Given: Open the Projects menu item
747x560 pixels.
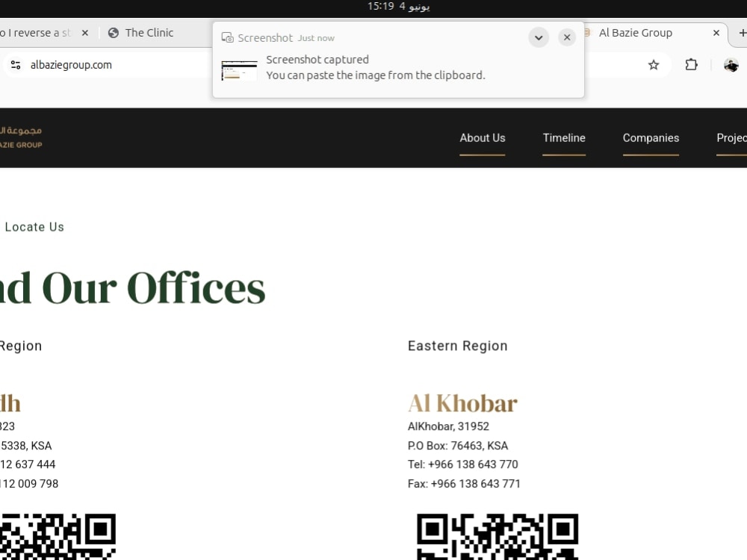Looking at the screenshot, I should [x=731, y=138].
